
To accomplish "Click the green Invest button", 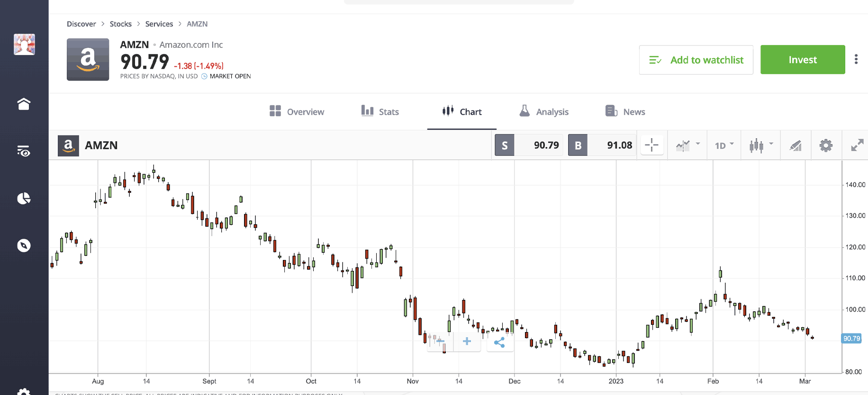I will [803, 60].
